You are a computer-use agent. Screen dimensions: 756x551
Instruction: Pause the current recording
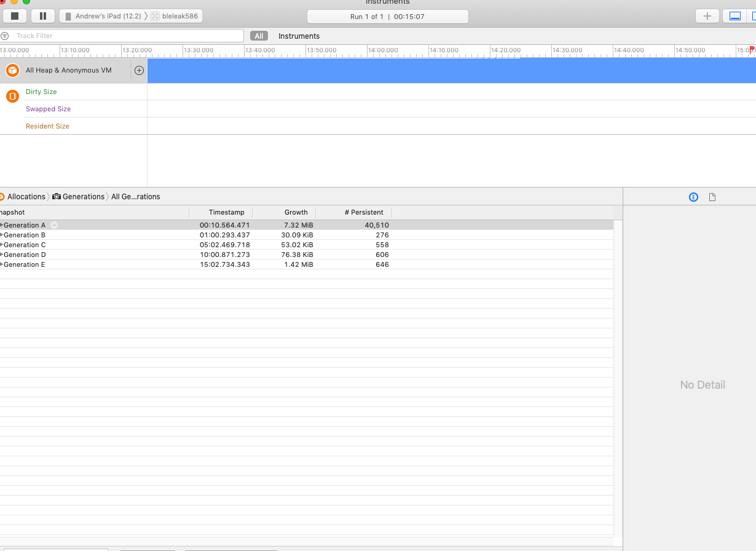click(x=42, y=15)
